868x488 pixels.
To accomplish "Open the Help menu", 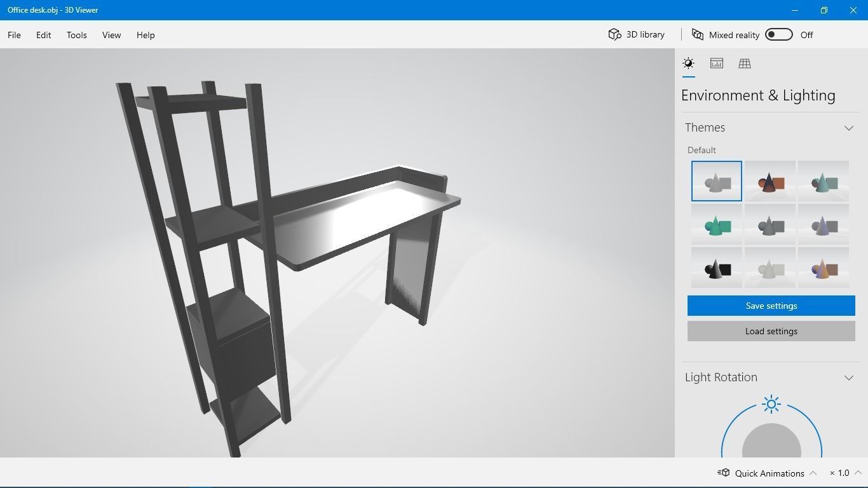I will coord(146,35).
